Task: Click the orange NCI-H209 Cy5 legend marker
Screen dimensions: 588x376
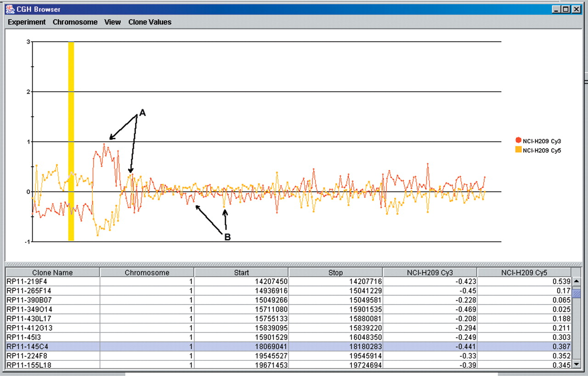Action: (519, 150)
